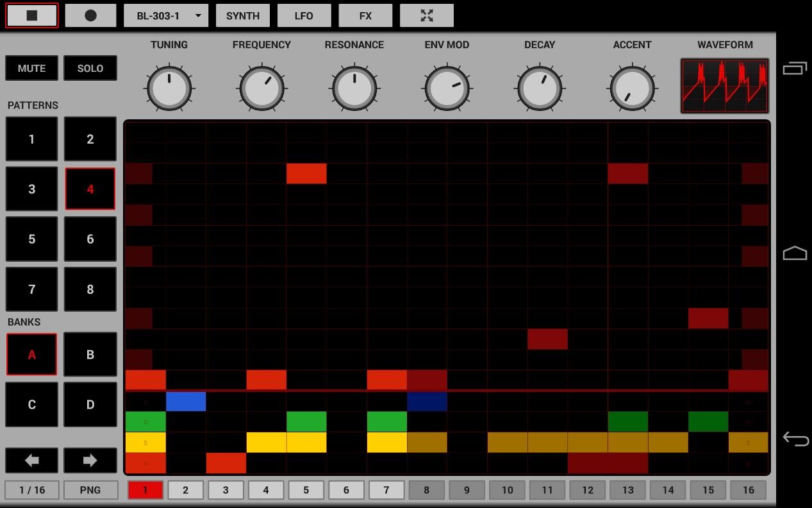Select step 8 in the sequencer
The width and height of the screenshot is (812, 508).
pyautogui.click(x=426, y=490)
